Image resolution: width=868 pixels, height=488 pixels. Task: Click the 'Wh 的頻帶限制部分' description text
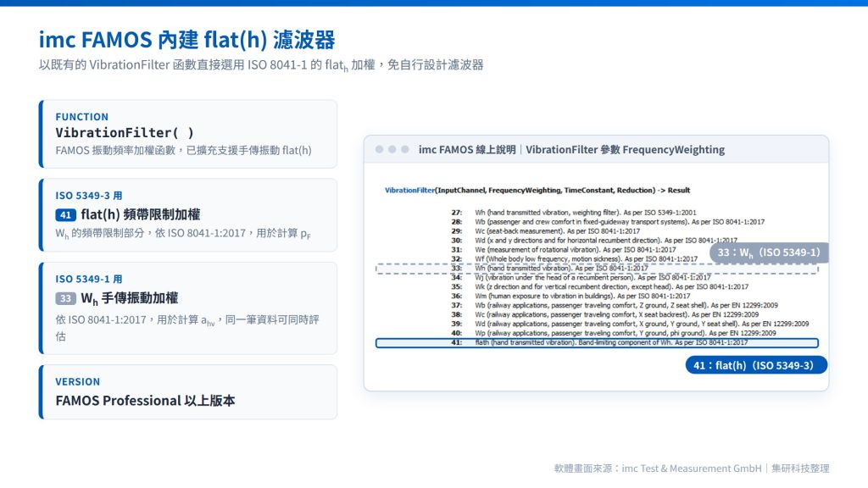[x=183, y=234]
